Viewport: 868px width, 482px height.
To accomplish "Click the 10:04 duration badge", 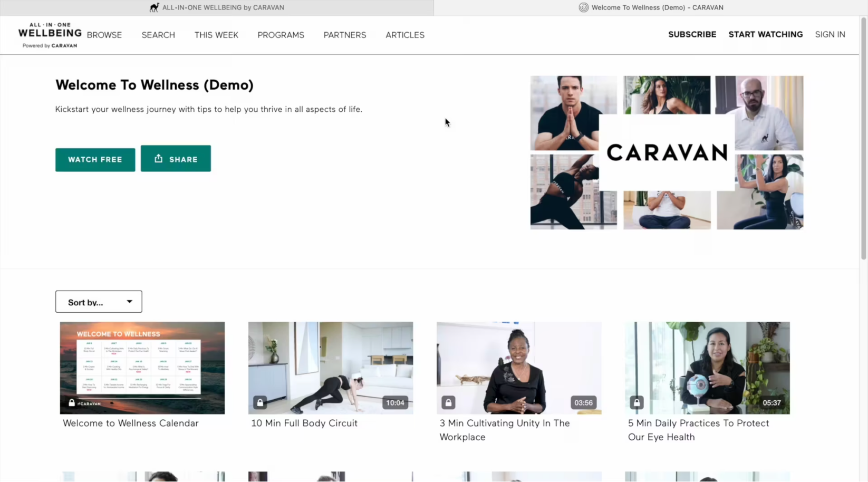I will pos(395,402).
